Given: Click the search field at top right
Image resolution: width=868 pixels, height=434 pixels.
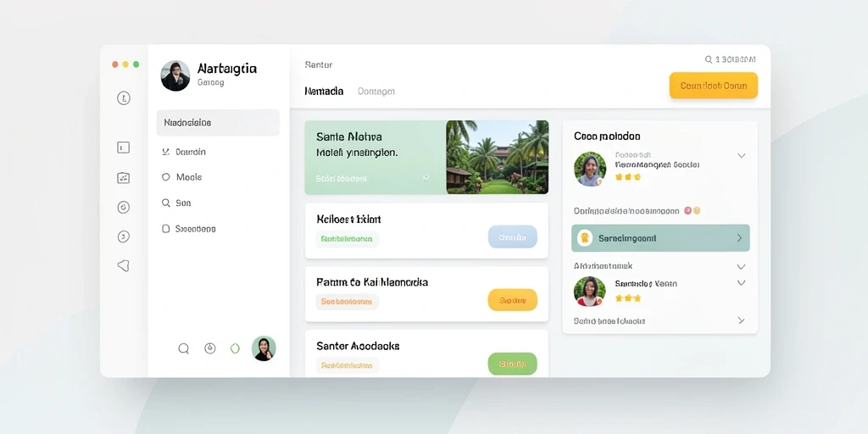Looking at the screenshot, I should click(x=730, y=59).
